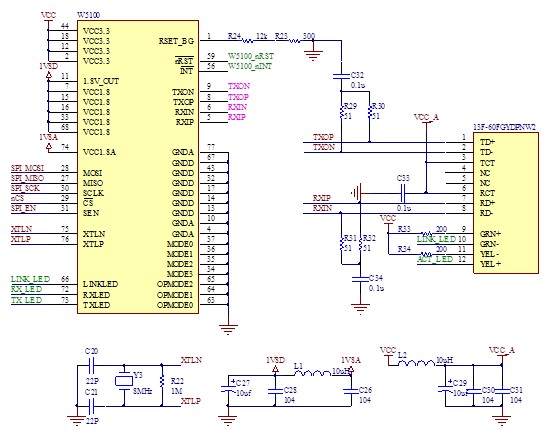
Task: Click inductor L1 designator
Action: [299, 365]
